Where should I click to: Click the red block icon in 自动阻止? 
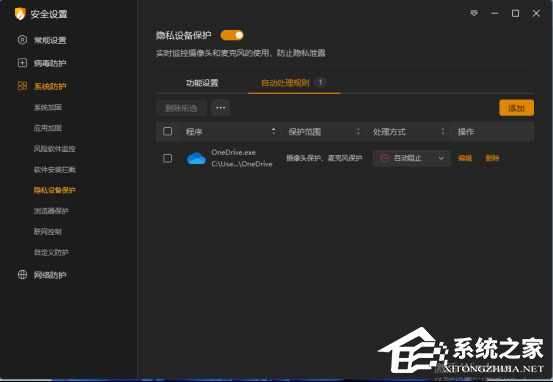(385, 158)
